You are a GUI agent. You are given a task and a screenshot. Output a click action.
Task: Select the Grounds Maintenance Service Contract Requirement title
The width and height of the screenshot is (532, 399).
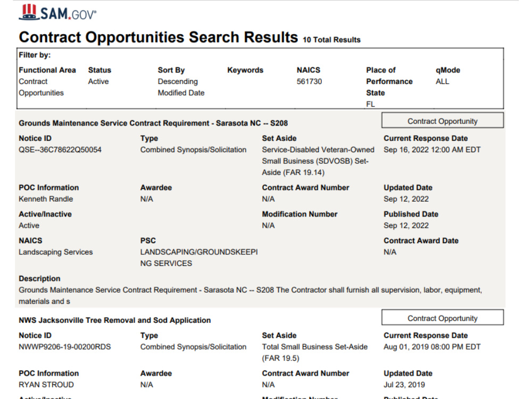[153, 123]
